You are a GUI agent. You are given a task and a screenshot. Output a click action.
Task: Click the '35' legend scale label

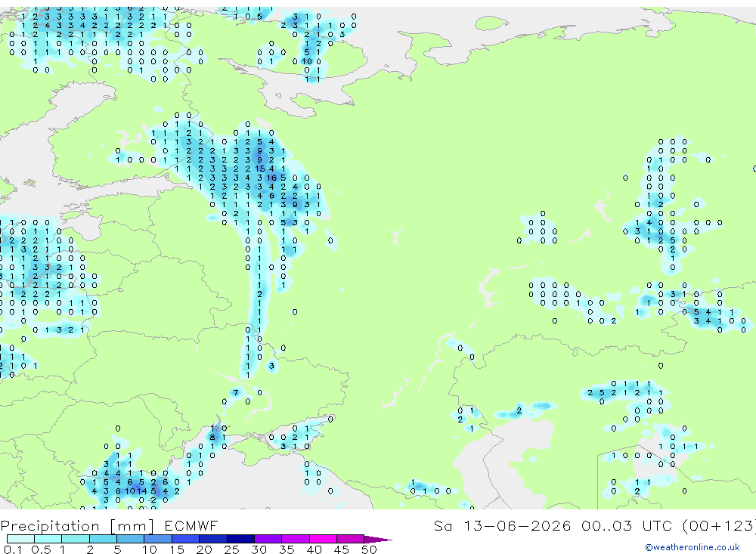pos(287,549)
